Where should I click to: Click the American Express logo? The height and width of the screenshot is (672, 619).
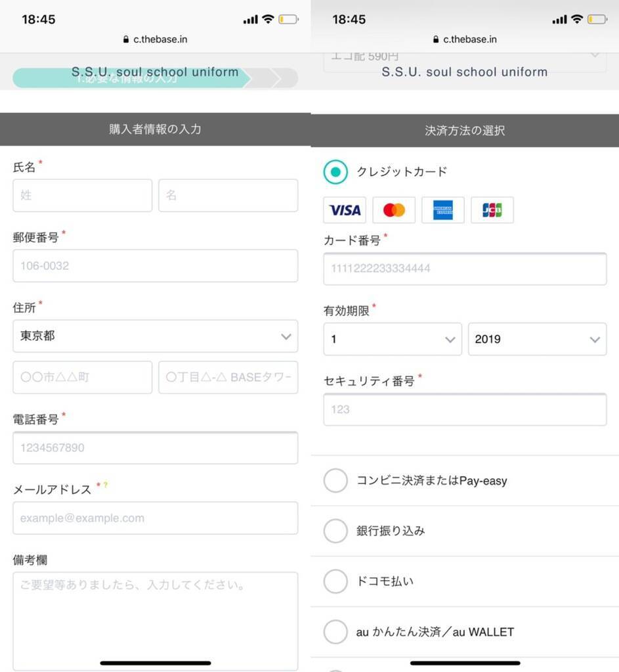click(x=443, y=210)
